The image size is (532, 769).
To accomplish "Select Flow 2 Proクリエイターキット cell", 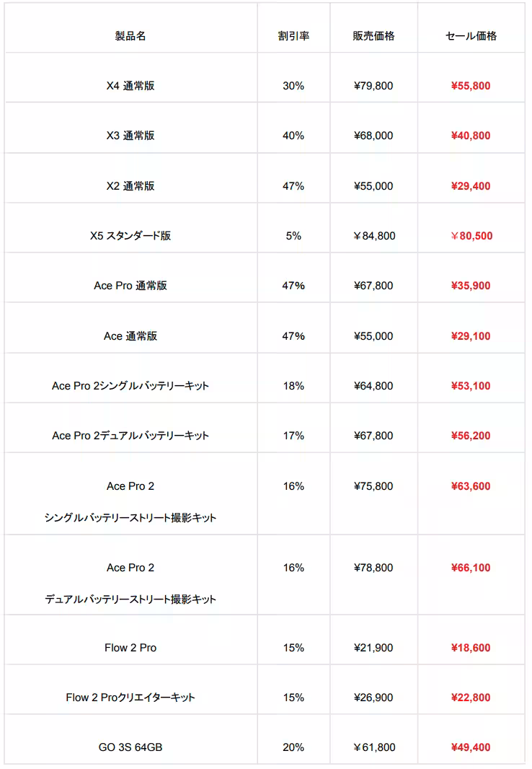I will point(130,698).
